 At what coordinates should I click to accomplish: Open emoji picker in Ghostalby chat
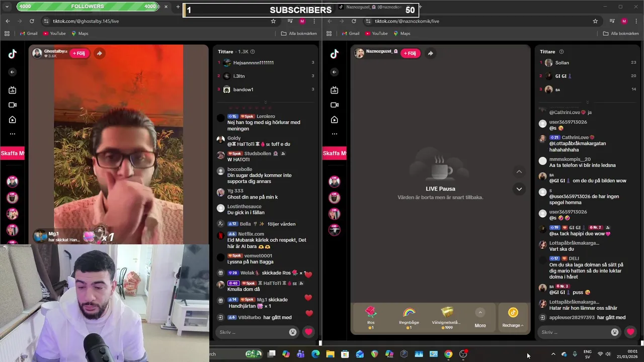click(293, 332)
